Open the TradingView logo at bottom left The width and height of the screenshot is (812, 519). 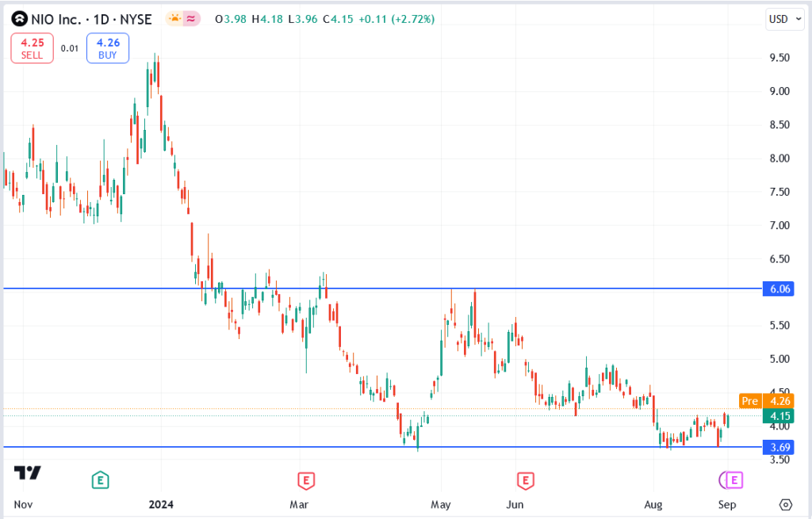[28, 472]
